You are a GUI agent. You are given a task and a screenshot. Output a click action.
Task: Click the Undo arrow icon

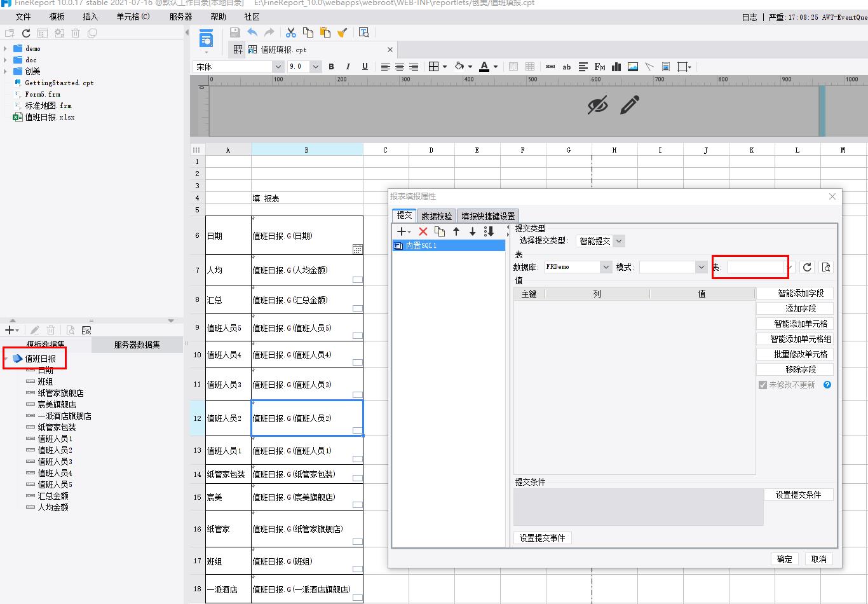point(252,32)
